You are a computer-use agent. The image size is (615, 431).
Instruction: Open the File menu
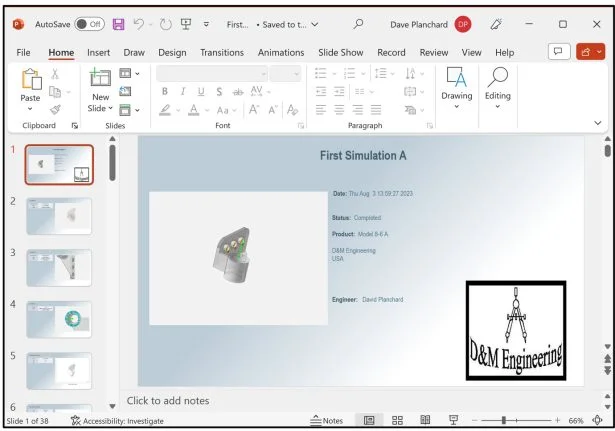point(23,52)
